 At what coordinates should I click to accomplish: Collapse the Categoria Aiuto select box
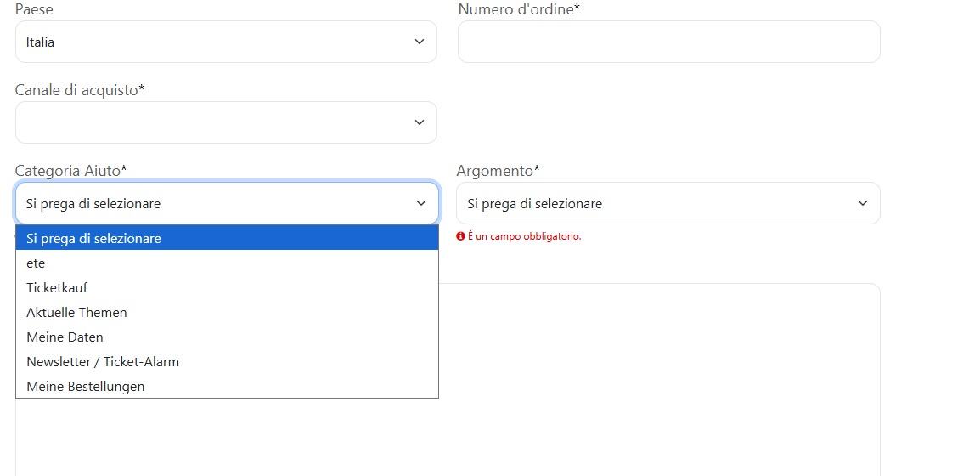click(x=227, y=203)
